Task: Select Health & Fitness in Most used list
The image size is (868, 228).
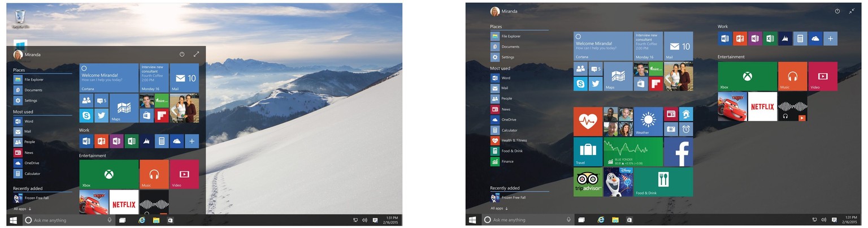Action: tap(513, 140)
